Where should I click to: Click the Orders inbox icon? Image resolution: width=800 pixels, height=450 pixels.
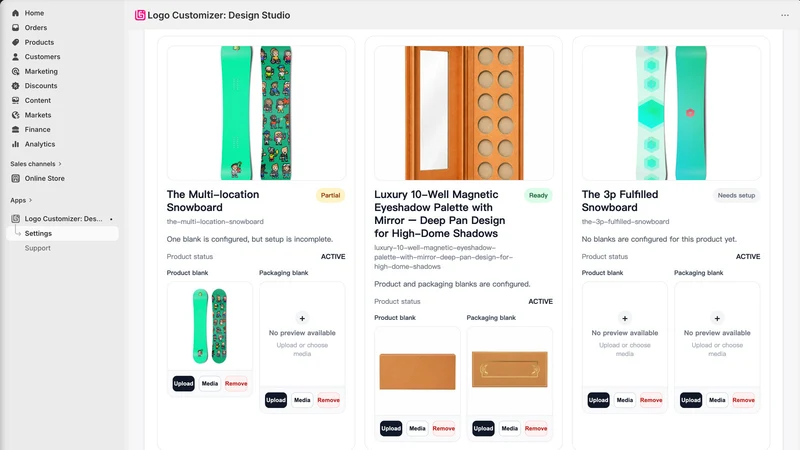pyautogui.click(x=15, y=28)
